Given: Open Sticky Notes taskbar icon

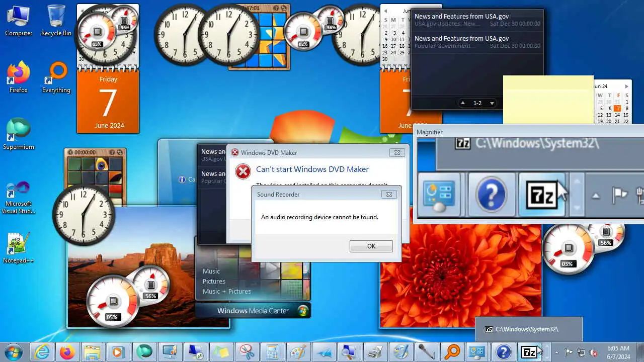Looking at the screenshot, I should (221, 352).
